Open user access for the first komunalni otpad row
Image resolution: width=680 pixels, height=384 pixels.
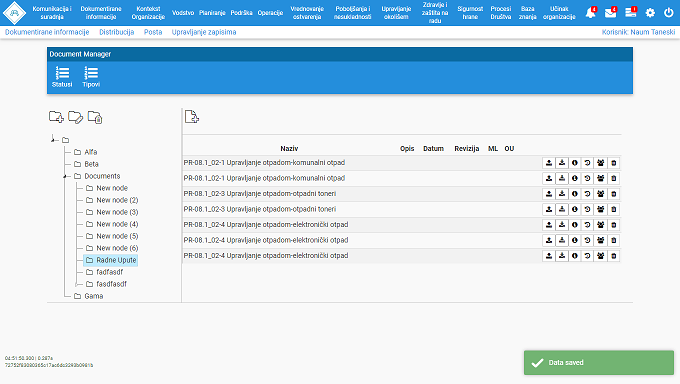pyautogui.click(x=601, y=163)
